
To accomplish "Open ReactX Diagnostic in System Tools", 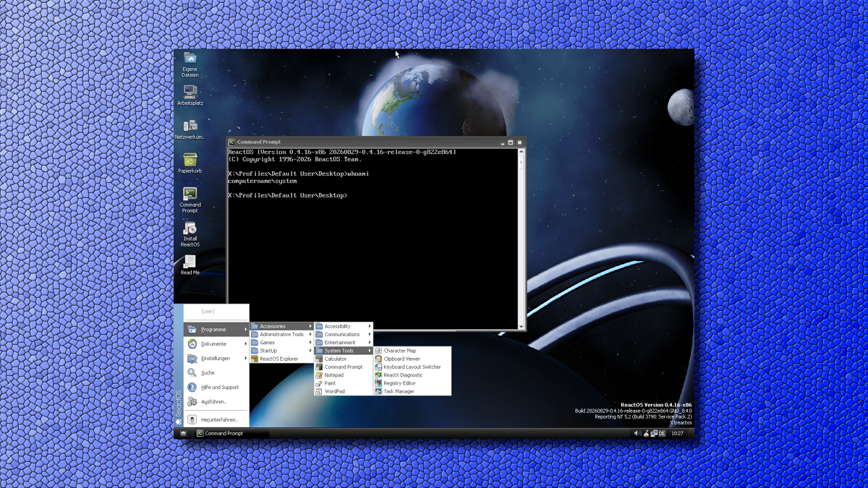I will [x=412, y=375].
